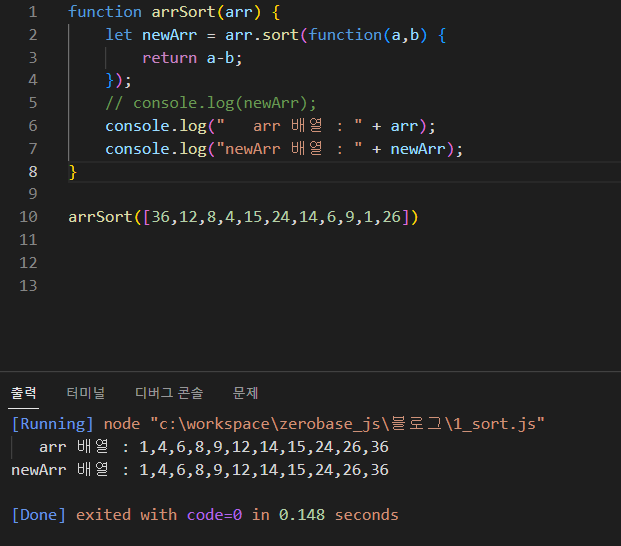Viewport: 621px width, 546px height.
Task: Click the console.log with 'newArr 배열' on line 7
Action: 284,149
